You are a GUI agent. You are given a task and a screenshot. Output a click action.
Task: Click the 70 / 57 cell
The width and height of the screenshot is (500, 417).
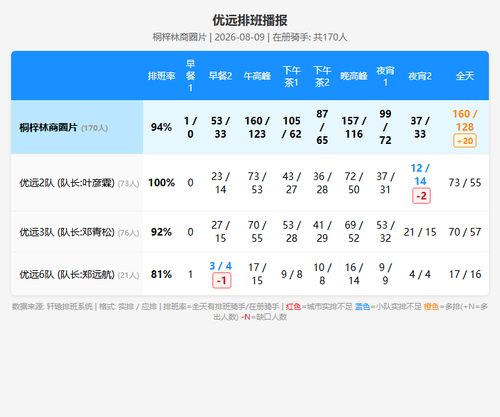pos(465,232)
